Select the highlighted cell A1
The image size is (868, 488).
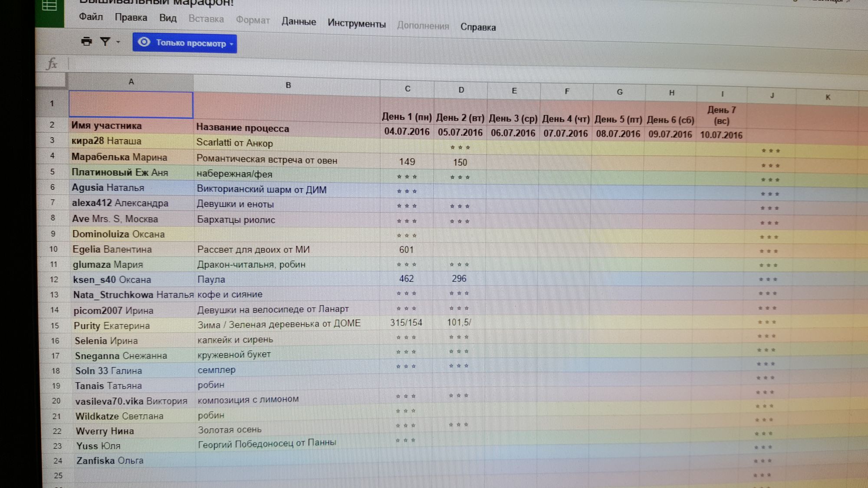(x=131, y=105)
